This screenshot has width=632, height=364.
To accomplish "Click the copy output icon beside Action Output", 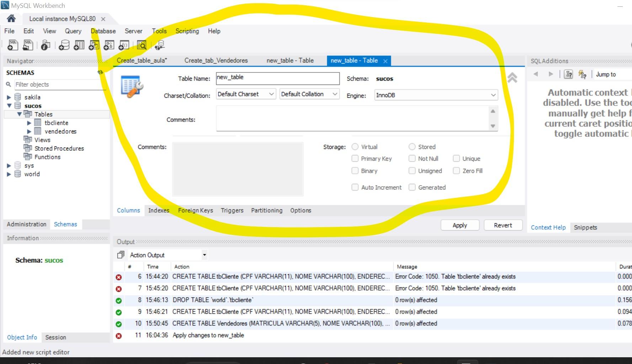I will [121, 255].
